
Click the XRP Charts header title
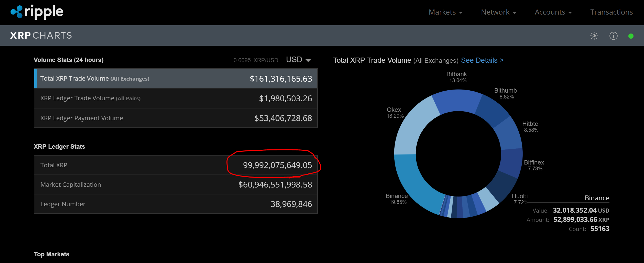(x=41, y=36)
